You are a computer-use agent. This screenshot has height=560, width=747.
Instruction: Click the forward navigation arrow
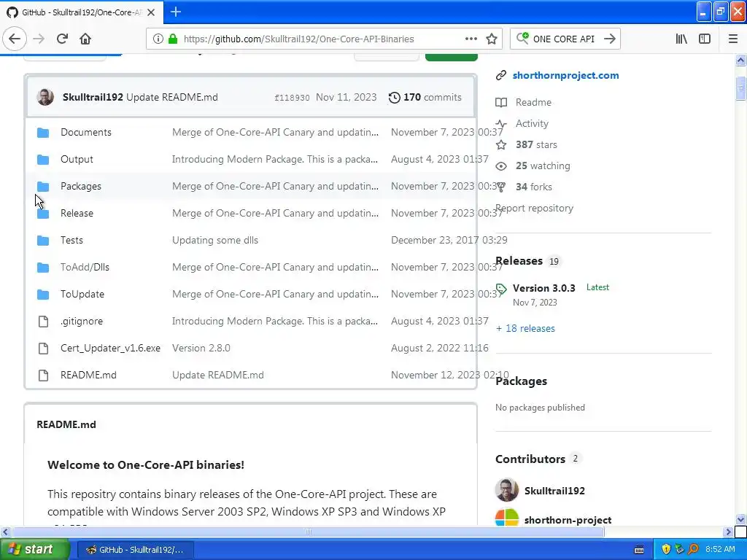click(39, 39)
